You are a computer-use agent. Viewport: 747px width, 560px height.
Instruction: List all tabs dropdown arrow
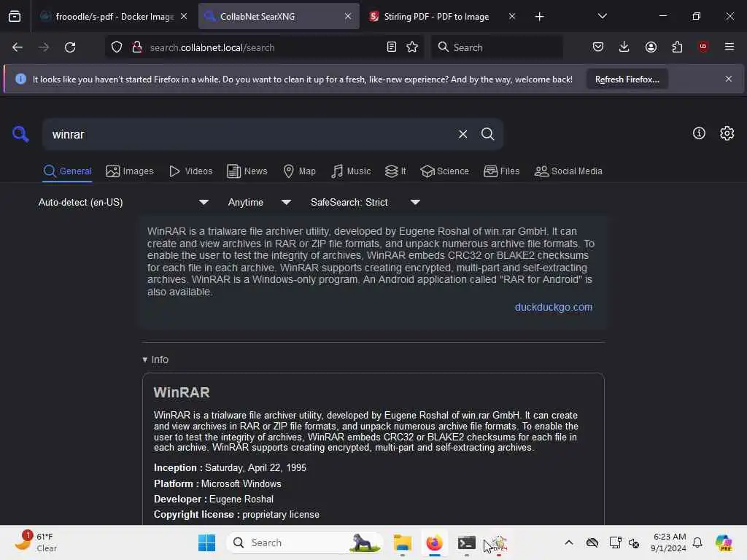pos(602,16)
